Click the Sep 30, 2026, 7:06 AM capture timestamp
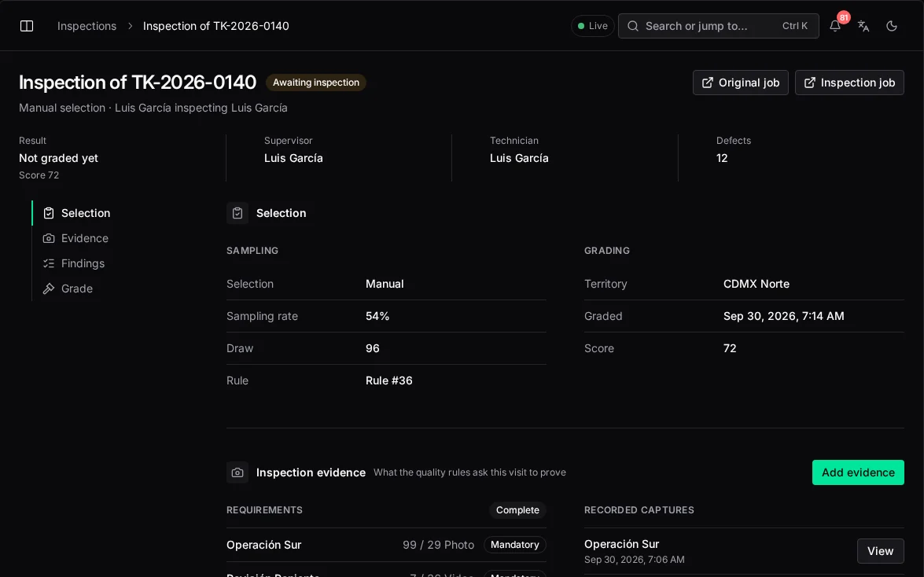This screenshot has height=577, width=924. pos(634,560)
